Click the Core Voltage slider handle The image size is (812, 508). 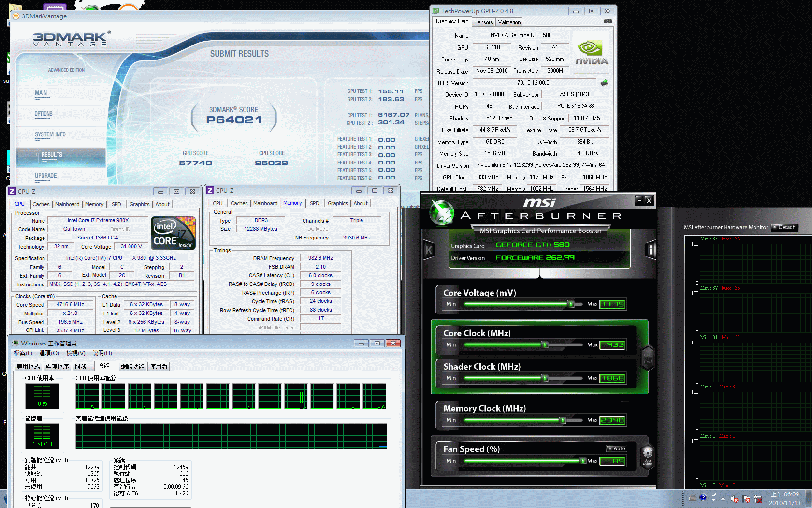click(x=571, y=304)
